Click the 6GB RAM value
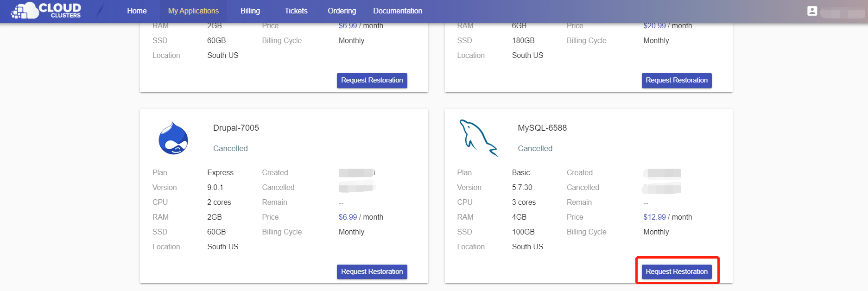The height and width of the screenshot is (291, 868). 519,26
